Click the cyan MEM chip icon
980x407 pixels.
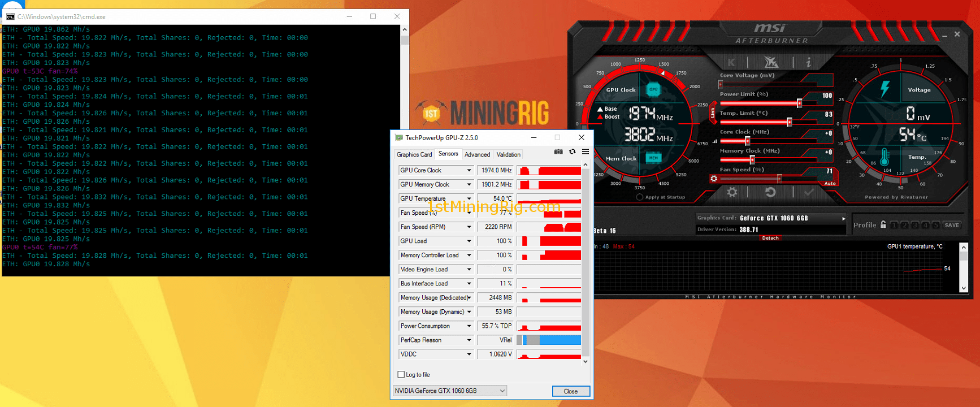tap(653, 158)
